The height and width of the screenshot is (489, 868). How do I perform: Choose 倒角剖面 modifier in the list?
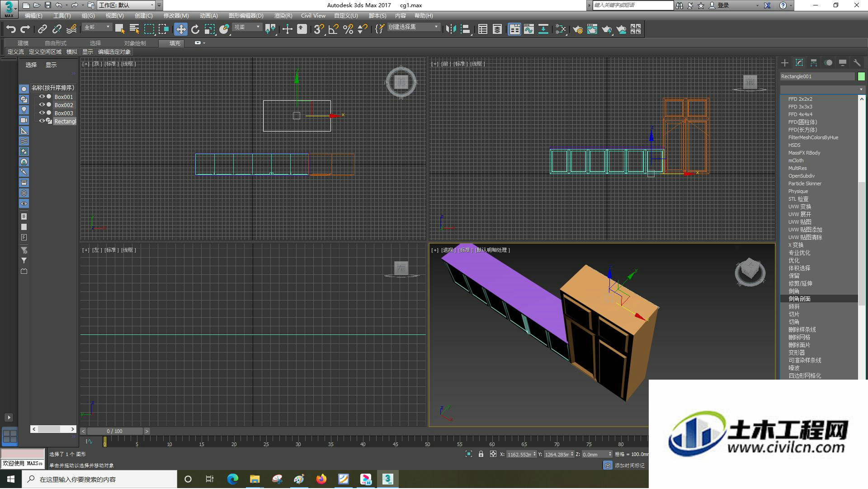tap(819, 299)
